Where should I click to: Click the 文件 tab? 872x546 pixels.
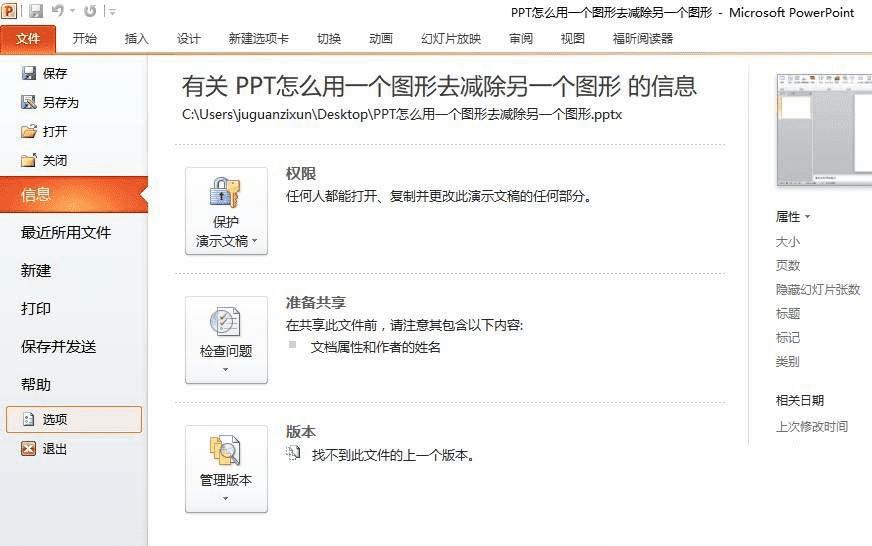click(x=28, y=39)
